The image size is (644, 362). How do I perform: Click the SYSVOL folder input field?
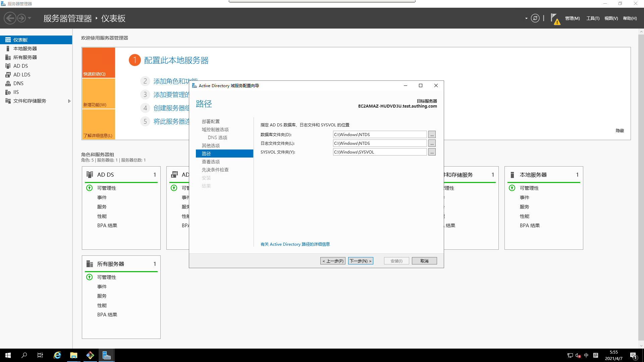pyautogui.click(x=380, y=152)
